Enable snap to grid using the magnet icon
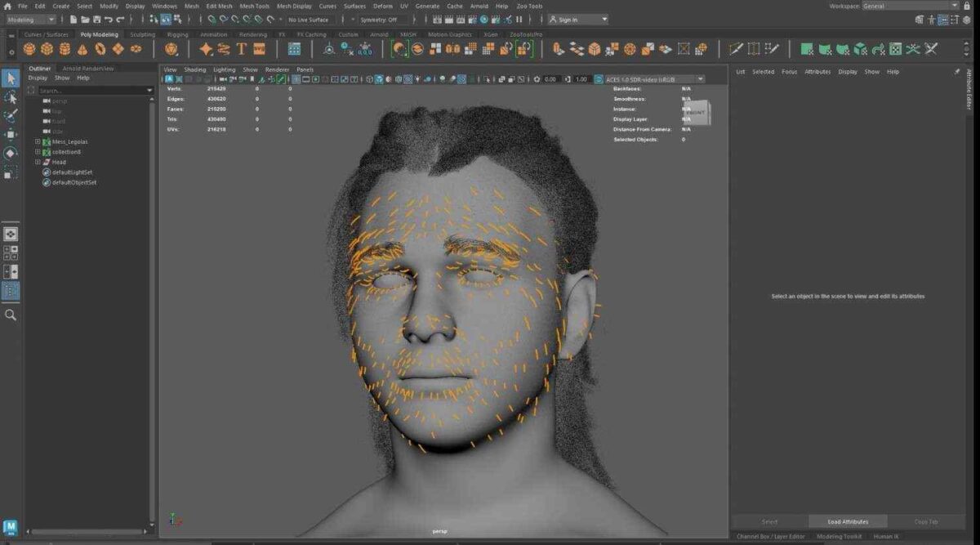The width and height of the screenshot is (980, 545). [210, 19]
